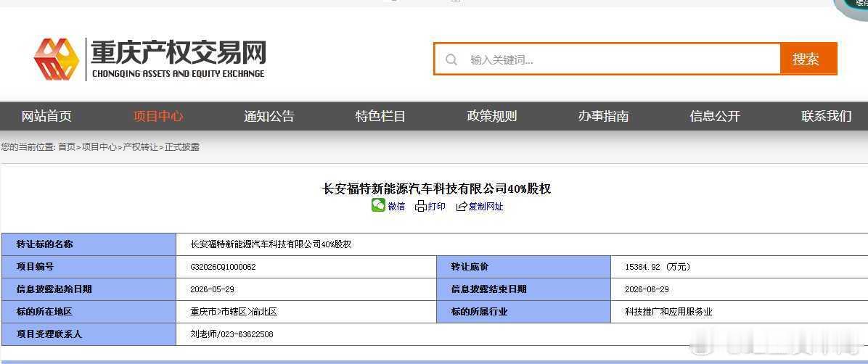Click the 复制网址 link text
This screenshot has width=868, height=364.
486,207
